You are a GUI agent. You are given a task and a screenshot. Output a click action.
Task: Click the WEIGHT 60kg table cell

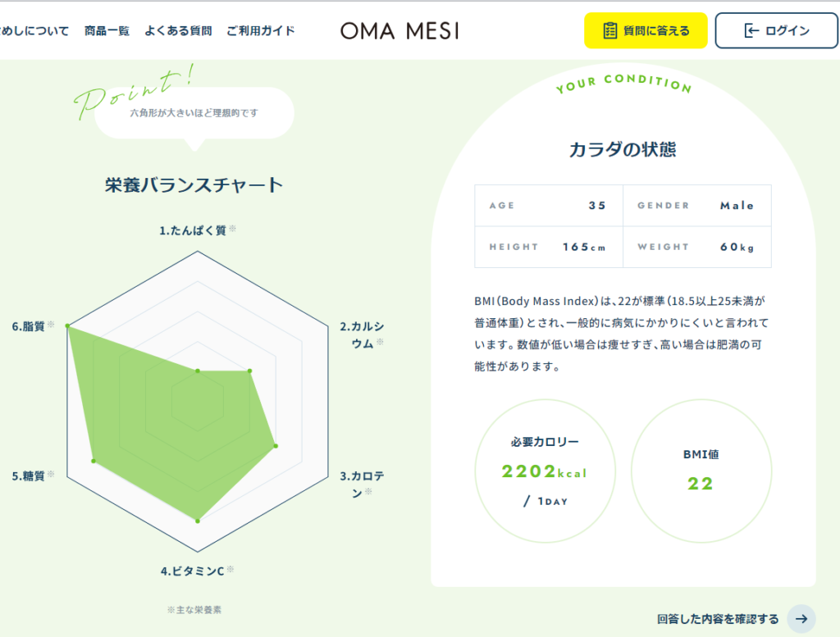tap(697, 247)
